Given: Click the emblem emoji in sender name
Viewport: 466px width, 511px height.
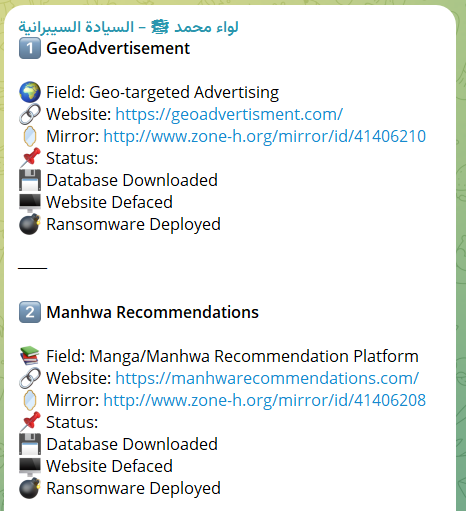Looking at the screenshot, I should click(160, 27).
